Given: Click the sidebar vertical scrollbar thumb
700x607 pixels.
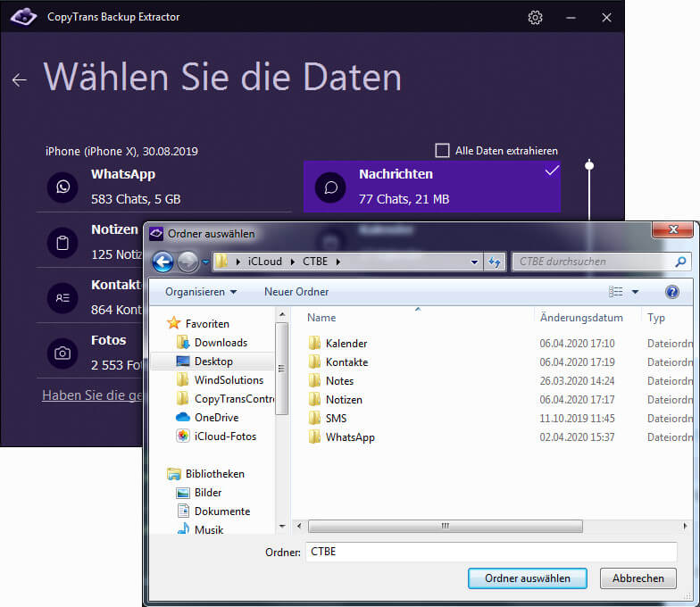Looking at the screenshot, I should click(x=282, y=369).
